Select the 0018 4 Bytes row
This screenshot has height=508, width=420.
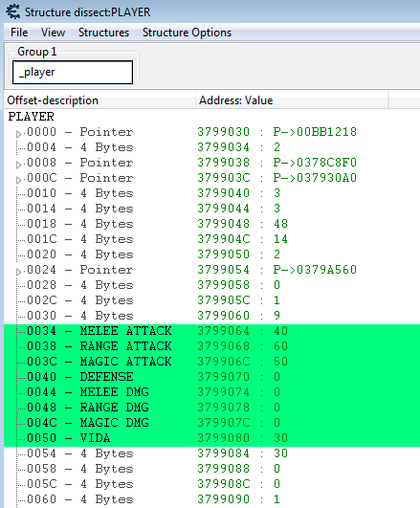pos(211,224)
